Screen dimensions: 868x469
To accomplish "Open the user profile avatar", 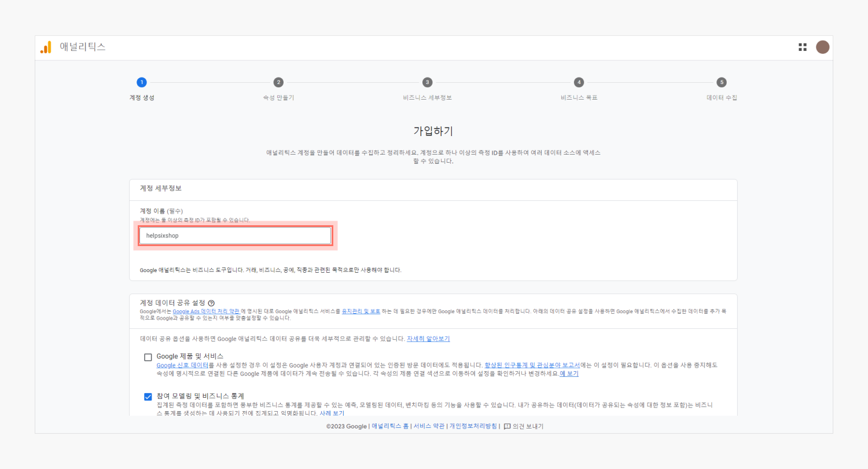I will pyautogui.click(x=822, y=47).
